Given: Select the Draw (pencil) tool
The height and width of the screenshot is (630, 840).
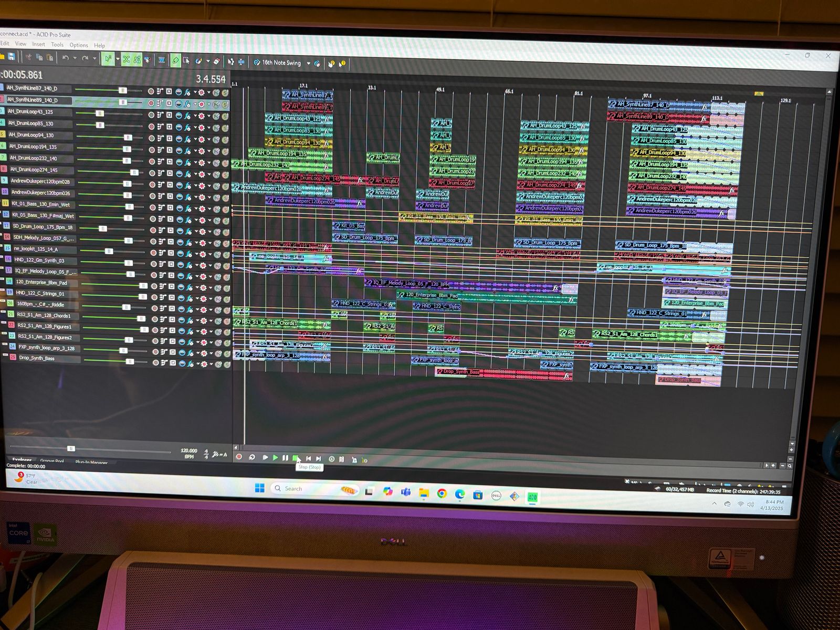Looking at the screenshot, I should point(175,60).
